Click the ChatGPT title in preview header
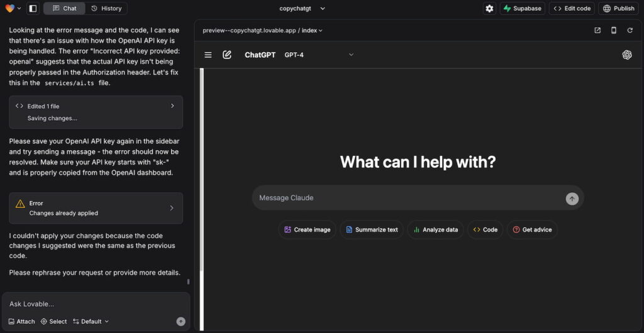The width and height of the screenshot is (644, 333). (260, 55)
